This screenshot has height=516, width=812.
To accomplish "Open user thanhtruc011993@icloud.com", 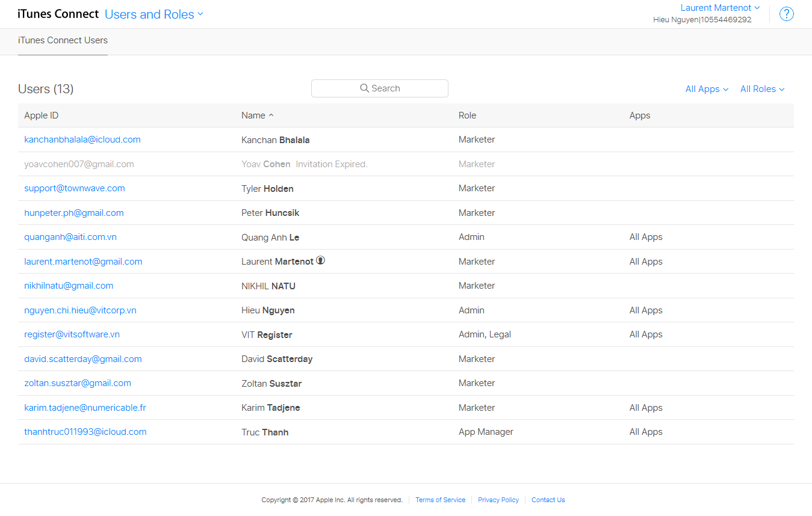I will point(85,432).
